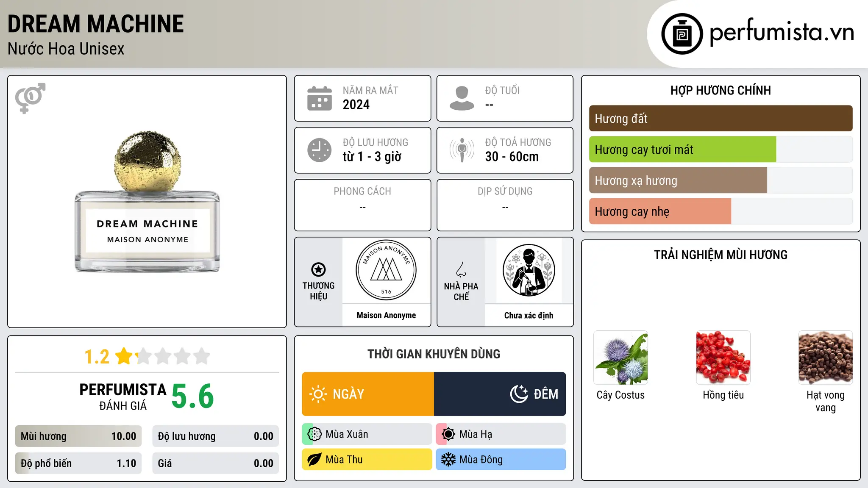Click the Hương cay nhẹ accord bar
Viewport: 868px width, 488px height.
pos(721,211)
